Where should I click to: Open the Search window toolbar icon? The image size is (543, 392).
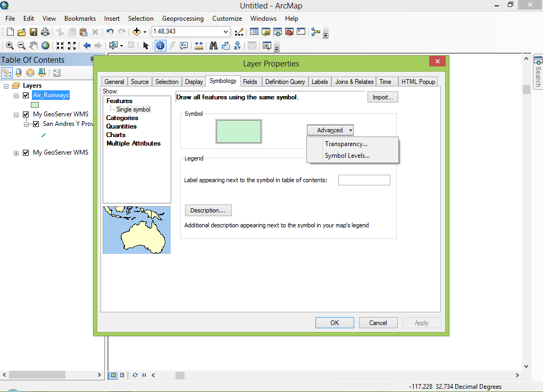point(278,32)
